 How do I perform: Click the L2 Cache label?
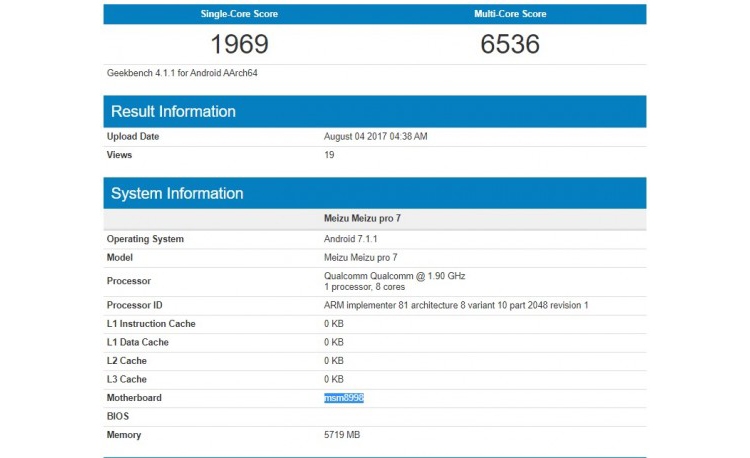pyautogui.click(x=127, y=361)
